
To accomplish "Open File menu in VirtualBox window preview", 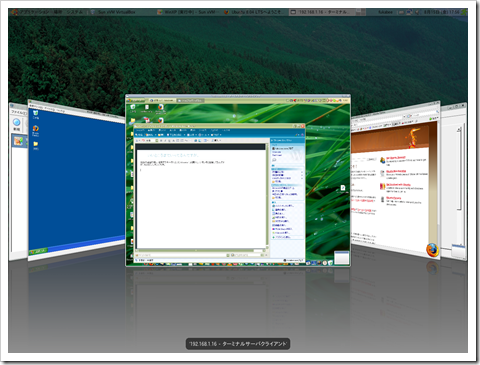I will tap(18, 112).
